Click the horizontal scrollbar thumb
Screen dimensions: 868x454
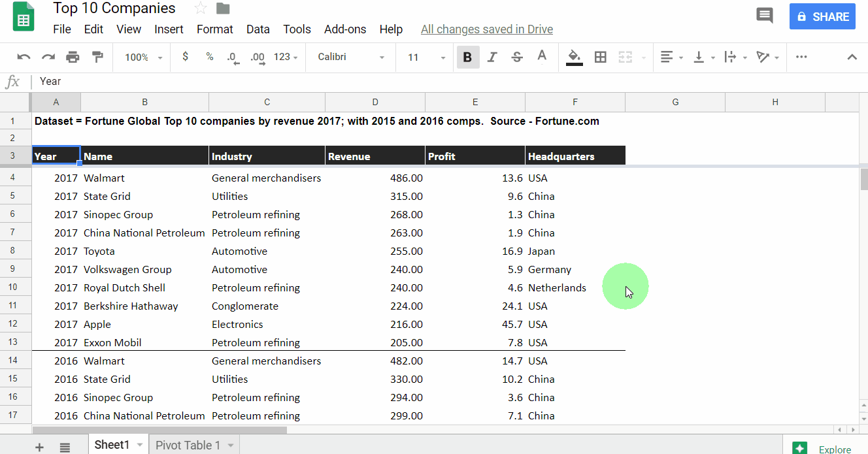tap(159, 430)
